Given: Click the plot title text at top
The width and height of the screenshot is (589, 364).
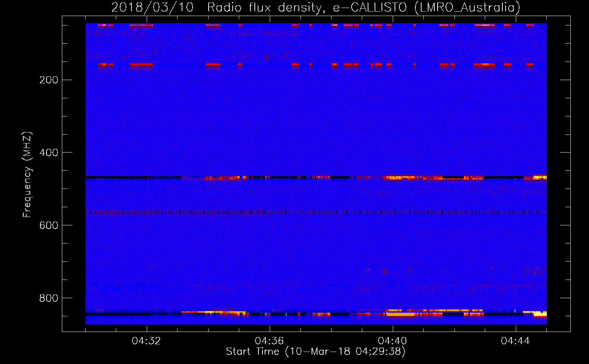Looking at the screenshot, I should (316, 7).
